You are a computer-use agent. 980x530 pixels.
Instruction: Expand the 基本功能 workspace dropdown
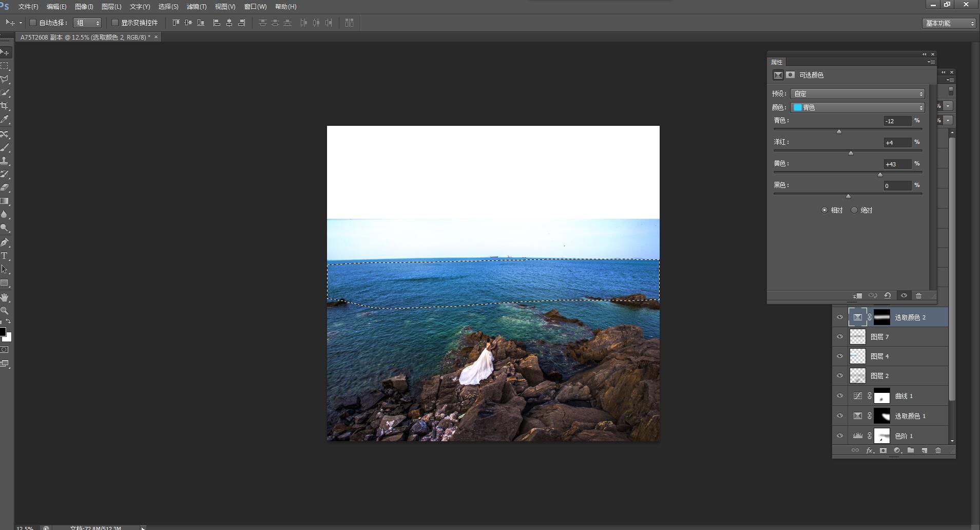coord(949,23)
